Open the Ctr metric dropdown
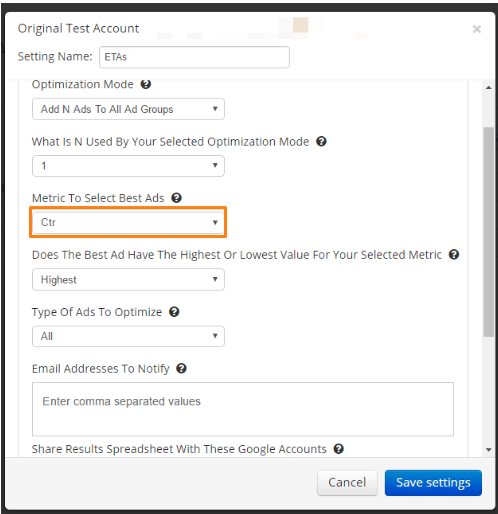Viewport: 498px width, 514px height. click(128, 222)
